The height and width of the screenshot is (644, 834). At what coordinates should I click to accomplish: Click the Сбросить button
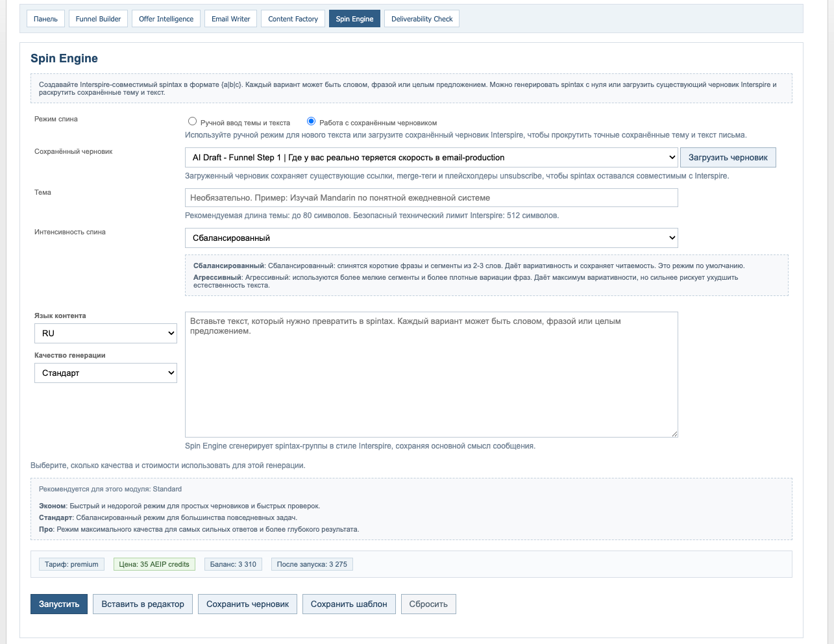[x=428, y=604]
